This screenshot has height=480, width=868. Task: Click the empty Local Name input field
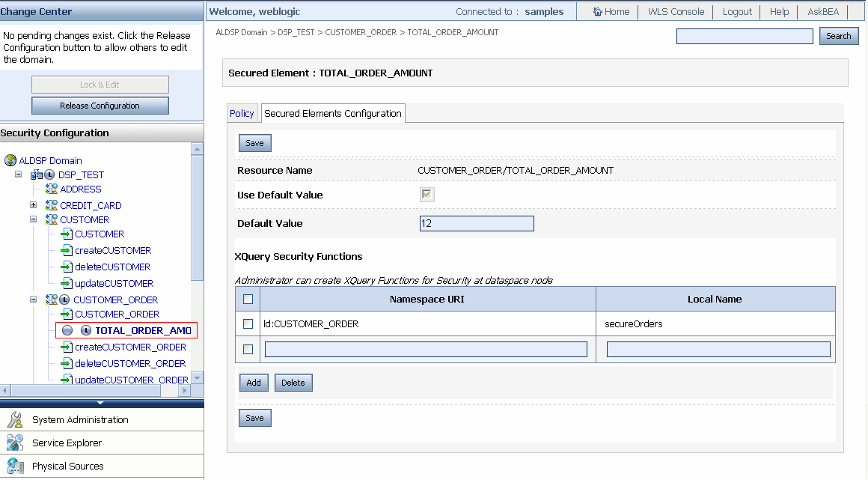click(718, 349)
